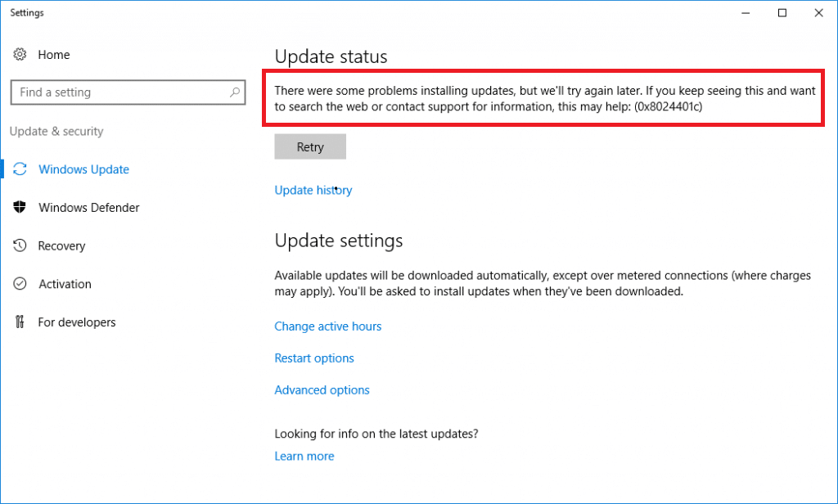Viewport: 838px width, 504px height.
Task: Go to Windows Defender section
Action: 88,207
